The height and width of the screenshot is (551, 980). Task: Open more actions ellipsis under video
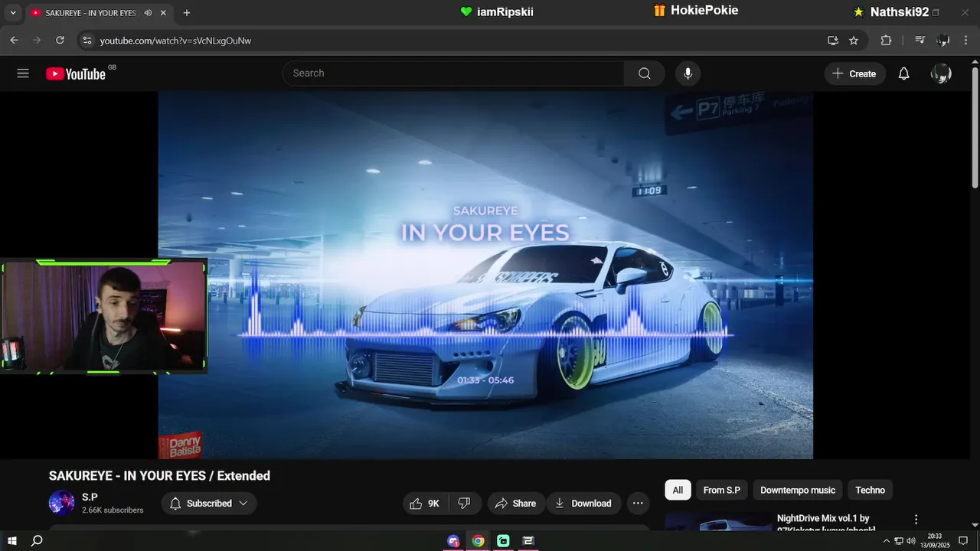click(x=638, y=503)
